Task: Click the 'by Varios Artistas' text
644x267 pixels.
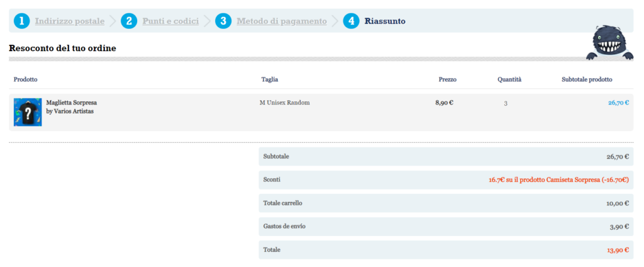Action: [70, 111]
